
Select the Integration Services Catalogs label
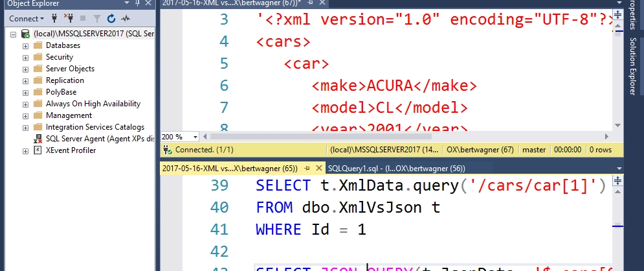click(95, 127)
